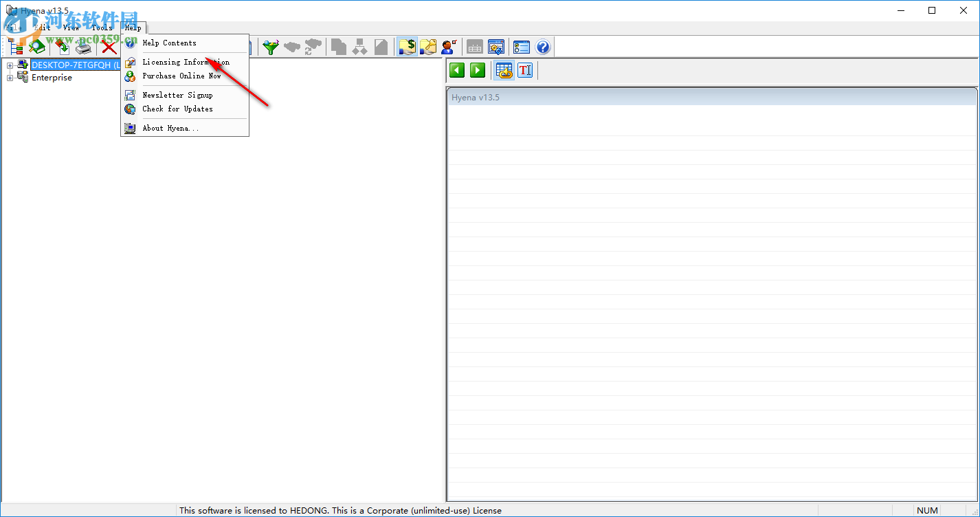Click the green funnel filter icon

271,47
